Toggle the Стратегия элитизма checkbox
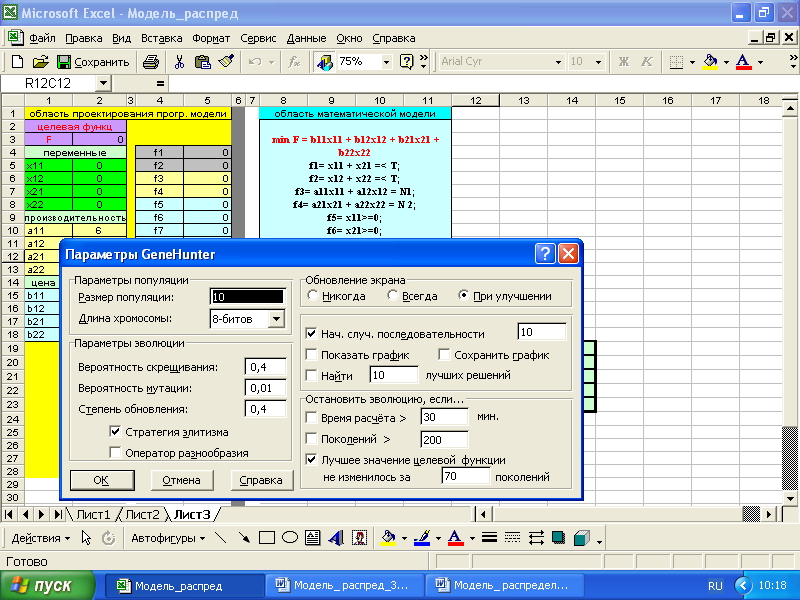The image size is (800, 600). click(115, 432)
